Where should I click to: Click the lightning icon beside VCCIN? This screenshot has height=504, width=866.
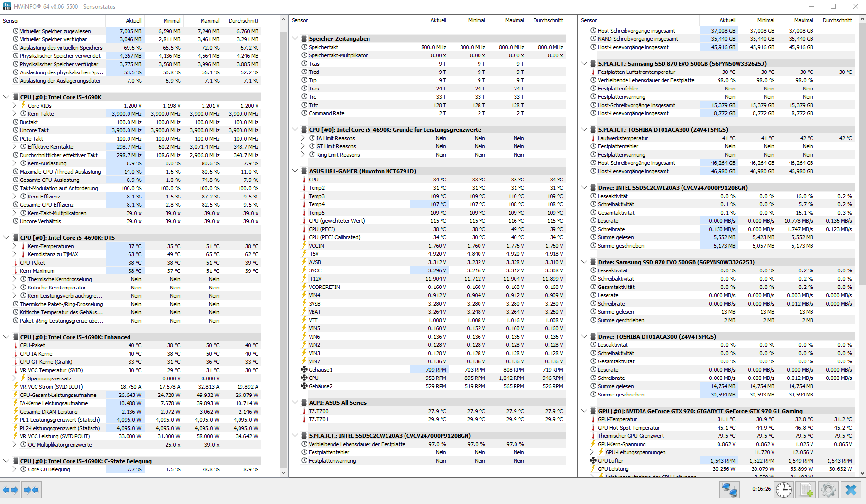tap(304, 246)
